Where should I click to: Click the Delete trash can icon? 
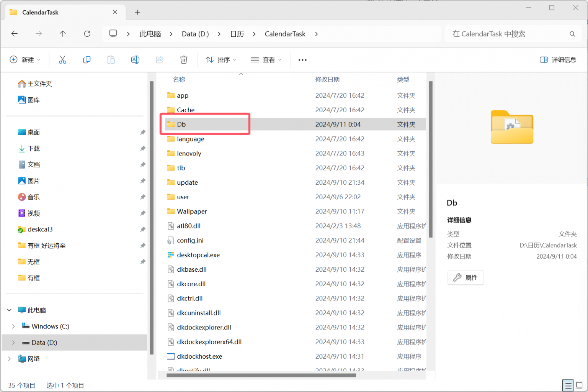point(184,60)
